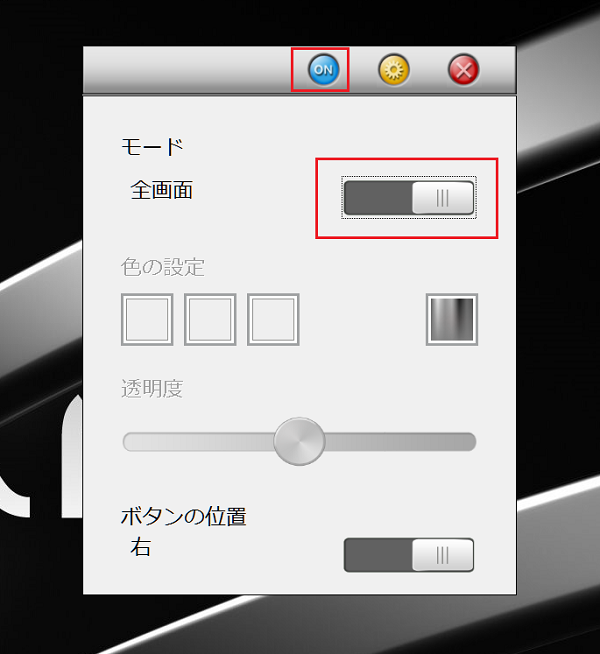Click the 色の設定 heading
600x654 pixels.
[x=163, y=267]
